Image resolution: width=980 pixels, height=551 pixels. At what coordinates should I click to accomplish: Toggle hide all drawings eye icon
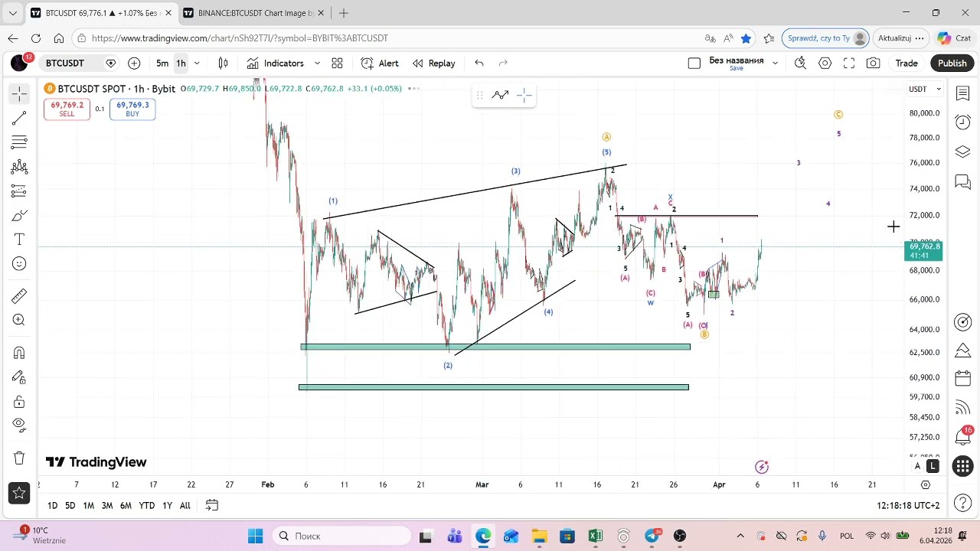[x=19, y=425]
